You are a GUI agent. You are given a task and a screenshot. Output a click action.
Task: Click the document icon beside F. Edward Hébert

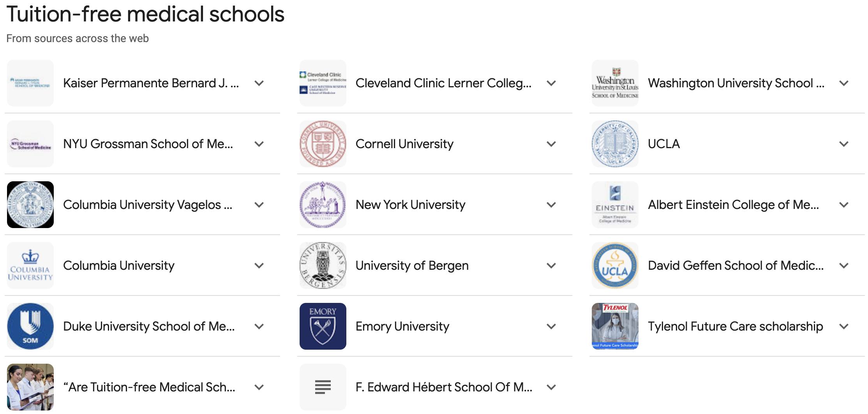323,387
